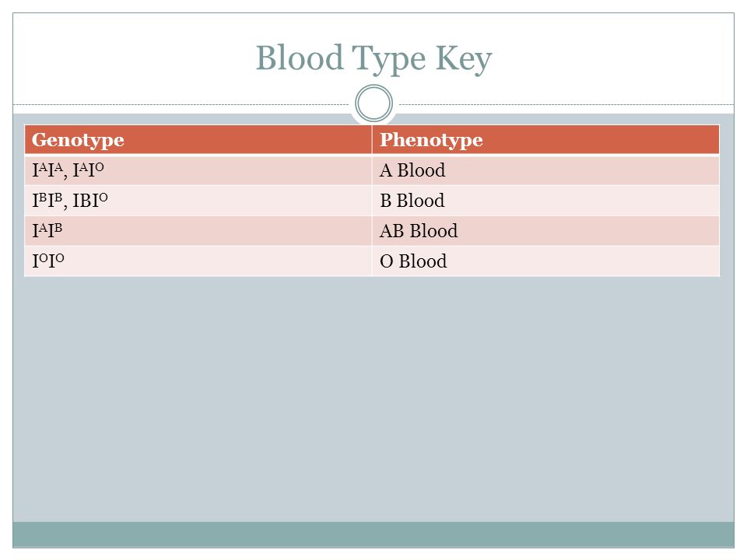Click the IAIB genotype cell
Screen dimensions: 747x560
198,231
